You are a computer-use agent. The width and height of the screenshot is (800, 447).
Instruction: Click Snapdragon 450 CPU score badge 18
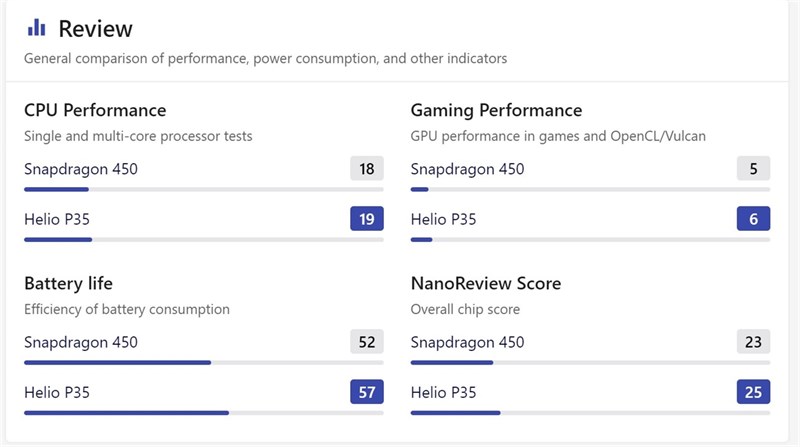[x=367, y=168]
